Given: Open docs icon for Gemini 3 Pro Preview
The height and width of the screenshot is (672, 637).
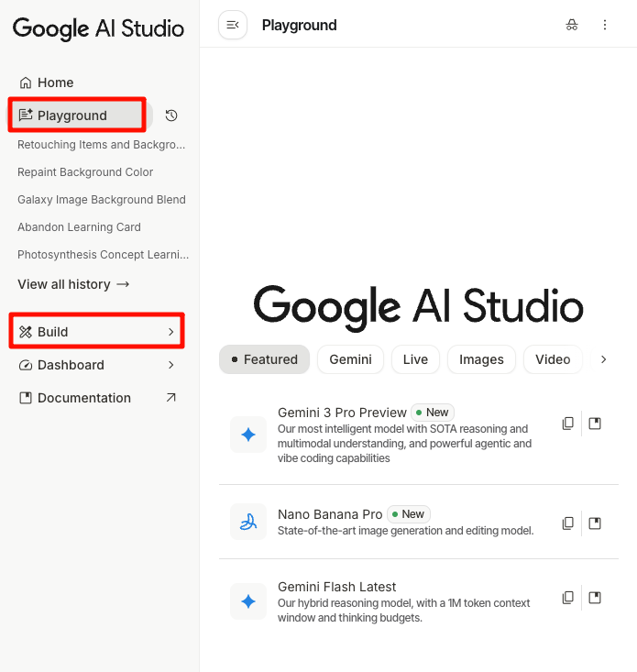Looking at the screenshot, I should 595,424.
